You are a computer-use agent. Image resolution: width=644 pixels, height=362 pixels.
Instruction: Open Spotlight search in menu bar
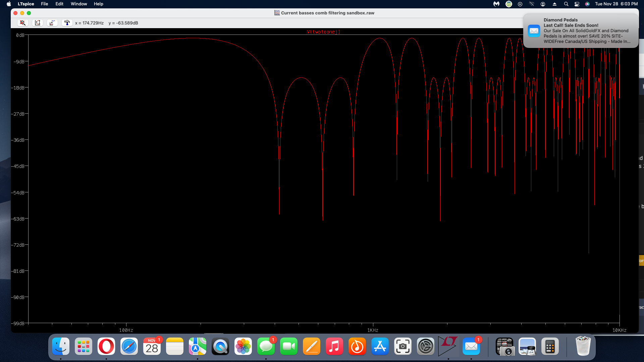tap(566, 4)
